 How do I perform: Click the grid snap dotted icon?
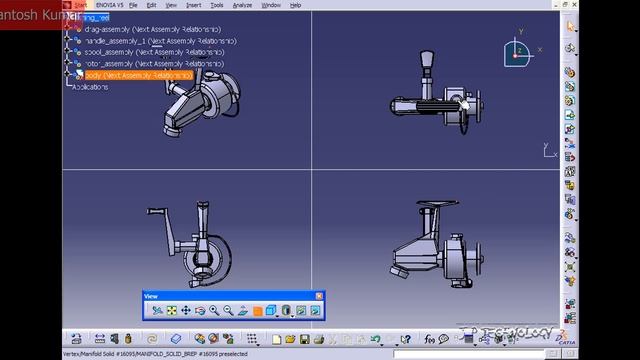252,338
